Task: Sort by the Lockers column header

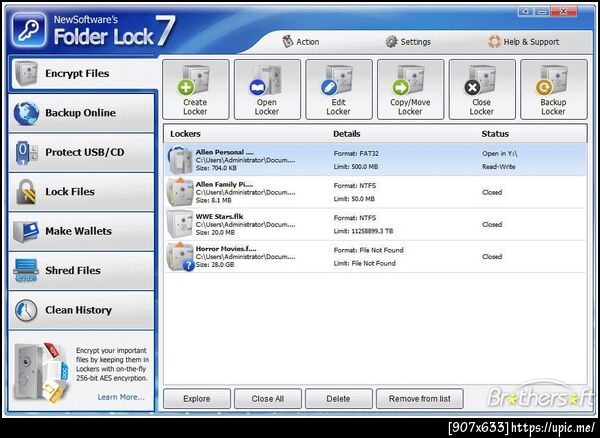Action: click(x=185, y=134)
